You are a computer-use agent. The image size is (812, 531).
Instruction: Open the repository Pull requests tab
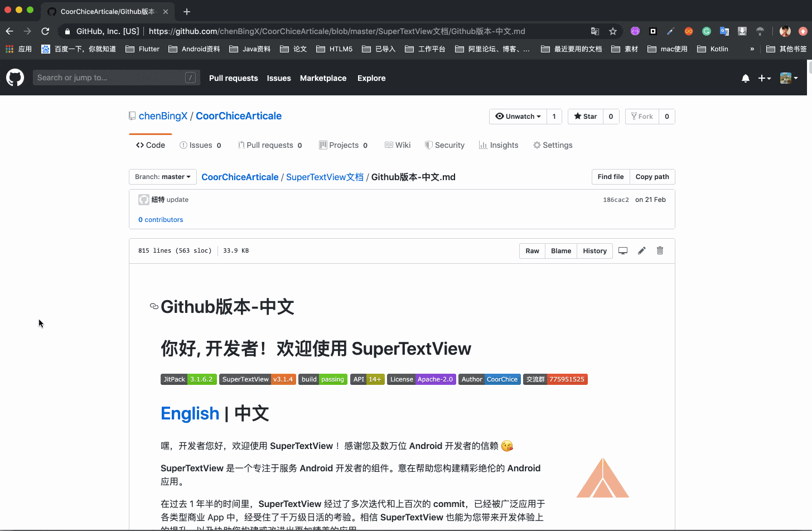coord(270,145)
